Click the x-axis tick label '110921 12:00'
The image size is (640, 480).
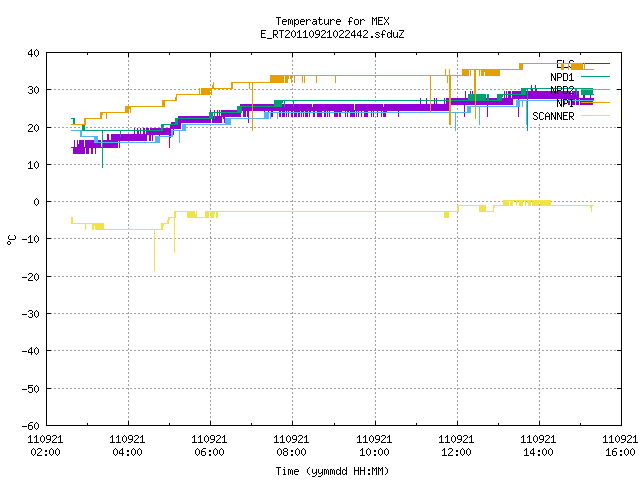pyautogui.click(x=456, y=445)
